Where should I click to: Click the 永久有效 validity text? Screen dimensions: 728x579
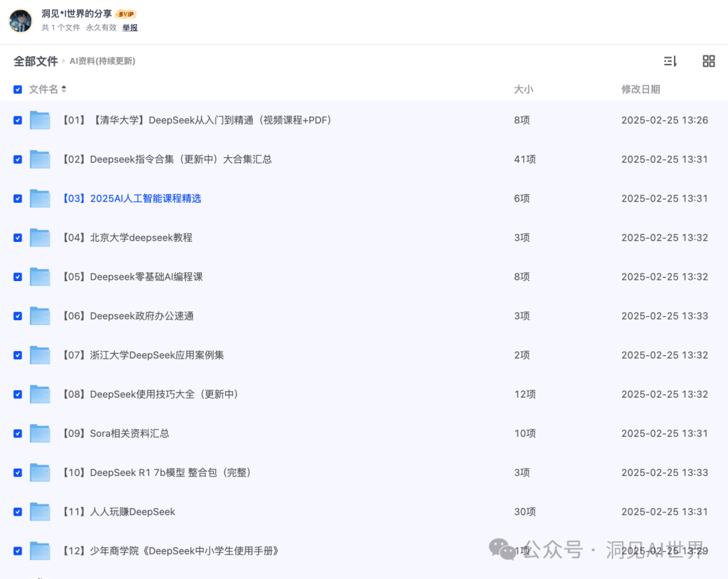pyautogui.click(x=101, y=28)
